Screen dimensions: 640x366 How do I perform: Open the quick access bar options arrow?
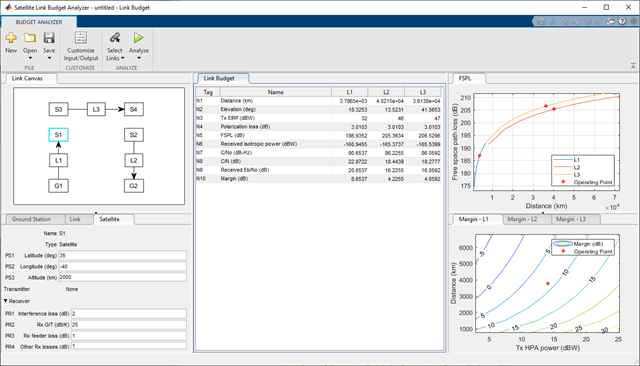[x=632, y=22]
